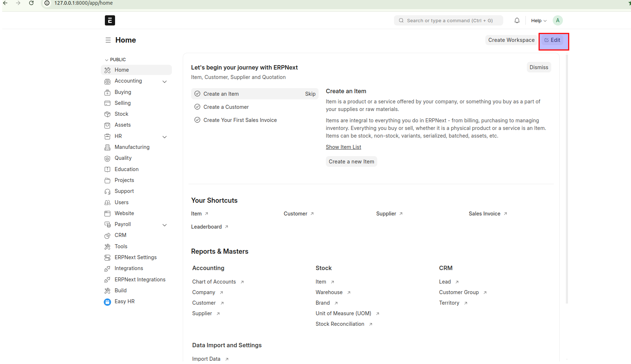631x364 pixels.
Task: Click the Easy HR blue icon
Action: [107, 302]
